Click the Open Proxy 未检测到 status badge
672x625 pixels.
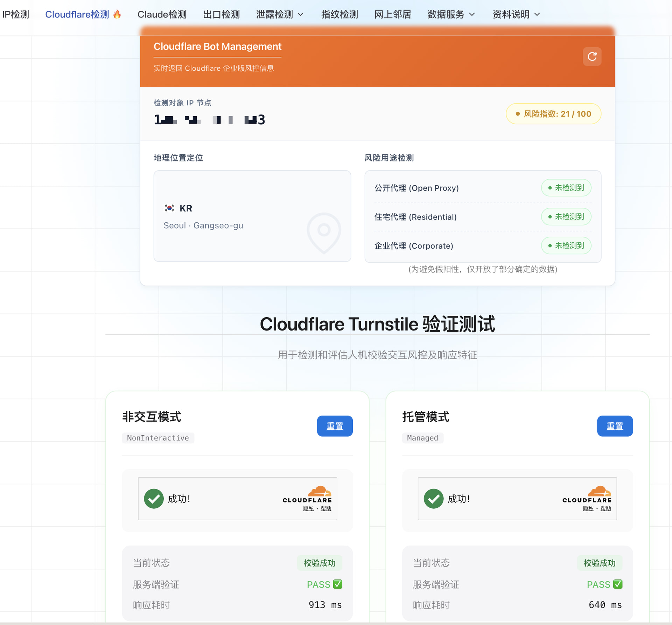point(566,188)
